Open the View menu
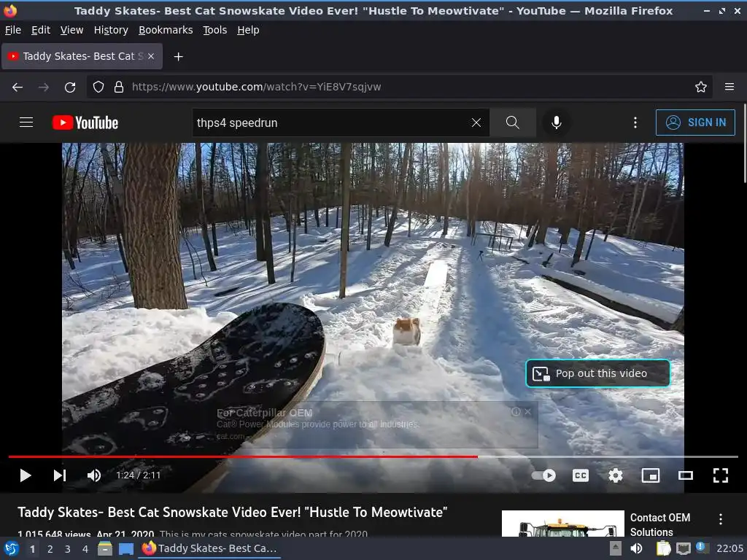The width and height of the screenshot is (747, 560). tap(72, 30)
